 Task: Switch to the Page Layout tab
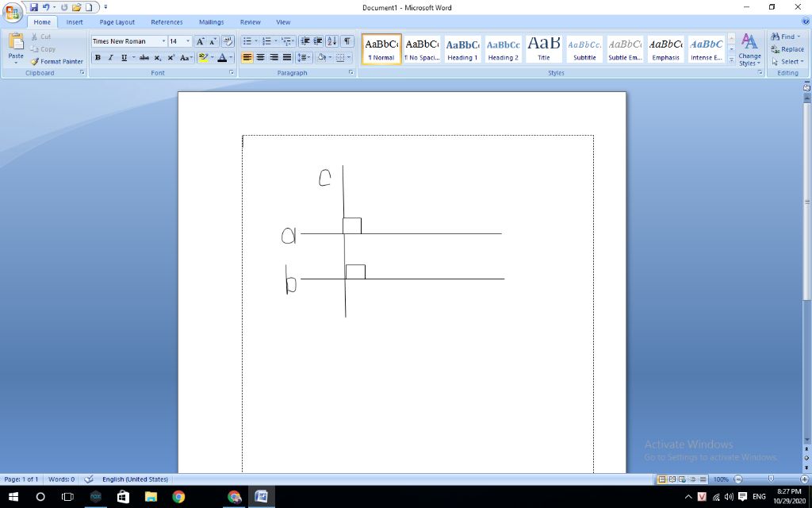pyautogui.click(x=117, y=22)
